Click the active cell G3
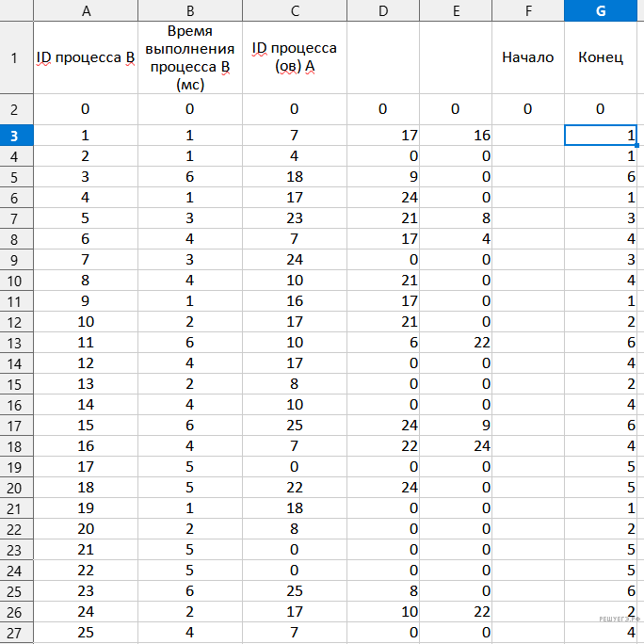This screenshot has height=644, width=644. [x=601, y=136]
